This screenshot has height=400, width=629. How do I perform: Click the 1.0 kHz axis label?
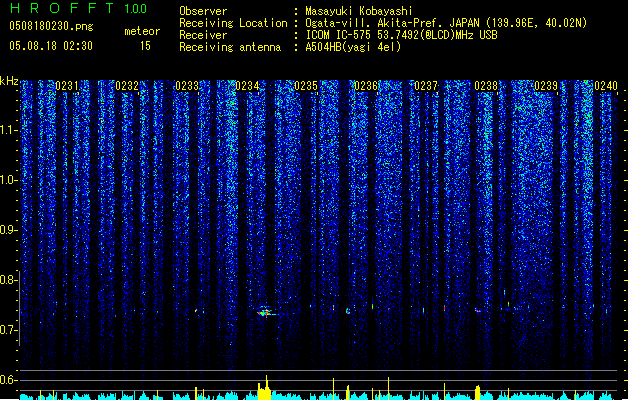click(9, 180)
